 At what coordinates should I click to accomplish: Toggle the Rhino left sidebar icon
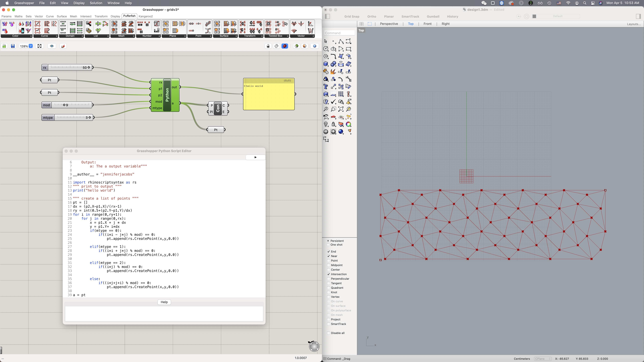[x=328, y=16]
